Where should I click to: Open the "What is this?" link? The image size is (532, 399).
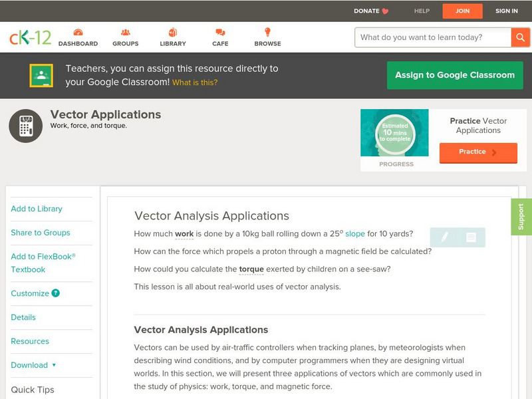tap(195, 82)
